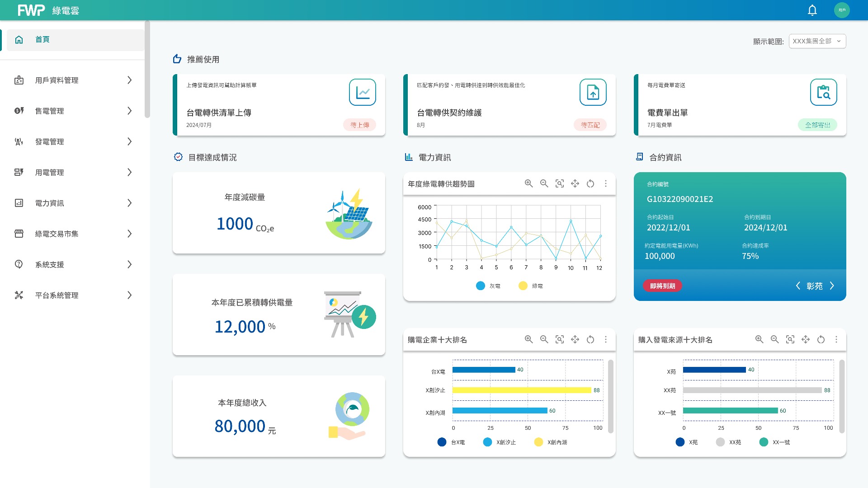
Task: Click the clipboard search icon on 電費單出單 card
Action: point(823,92)
